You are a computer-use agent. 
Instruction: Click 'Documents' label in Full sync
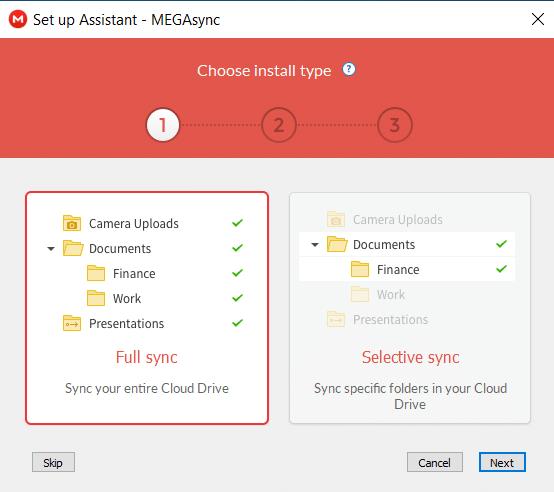point(120,249)
